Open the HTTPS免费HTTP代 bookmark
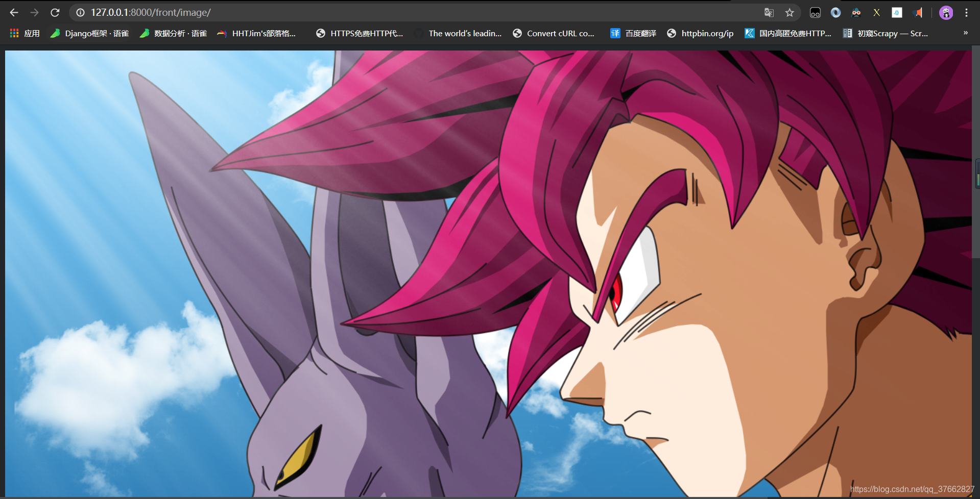The image size is (980, 499). (x=360, y=33)
